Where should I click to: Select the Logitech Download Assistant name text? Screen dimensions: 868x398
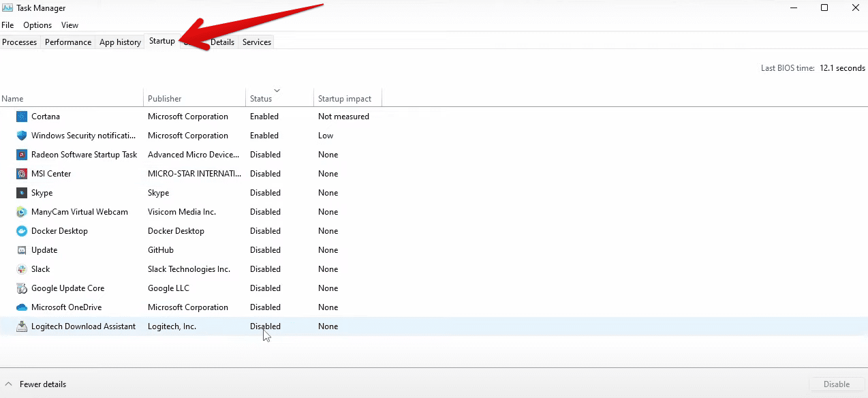pyautogui.click(x=83, y=326)
